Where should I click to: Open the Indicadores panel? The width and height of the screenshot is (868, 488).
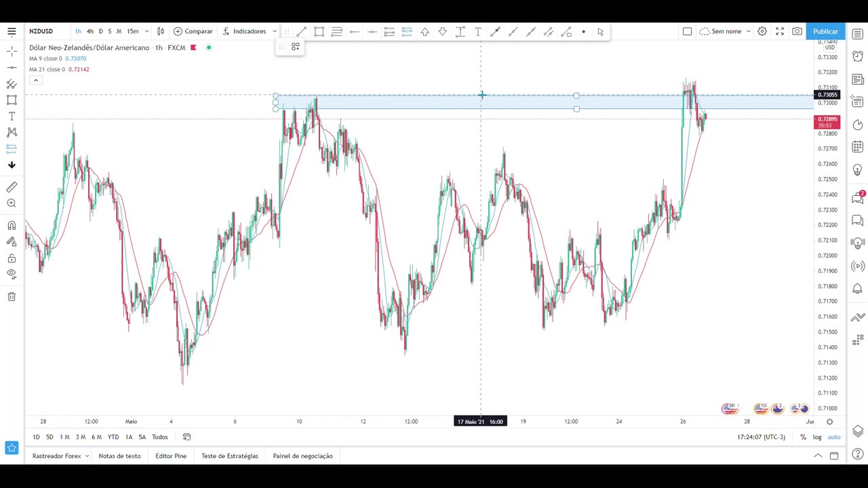(244, 31)
